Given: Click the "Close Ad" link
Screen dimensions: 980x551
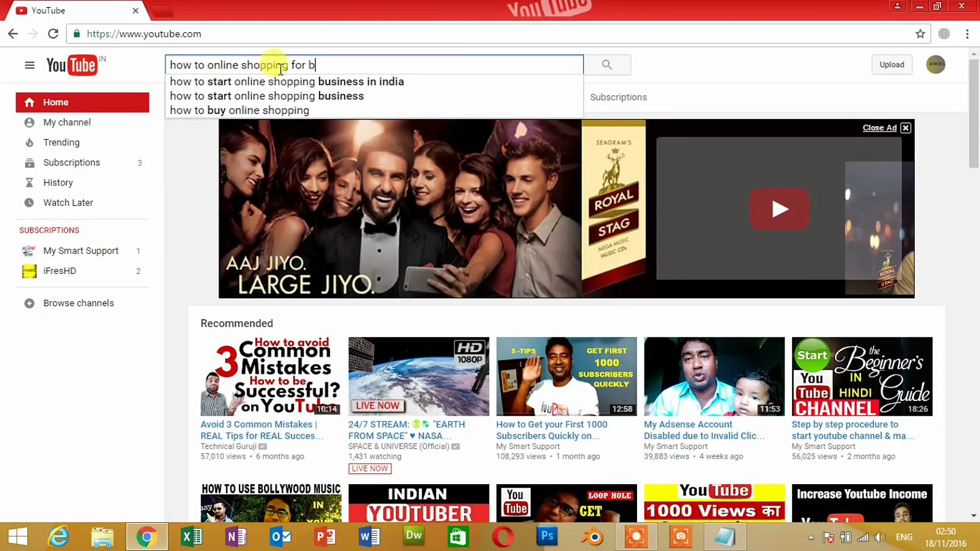Looking at the screenshot, I should point(879,128).
